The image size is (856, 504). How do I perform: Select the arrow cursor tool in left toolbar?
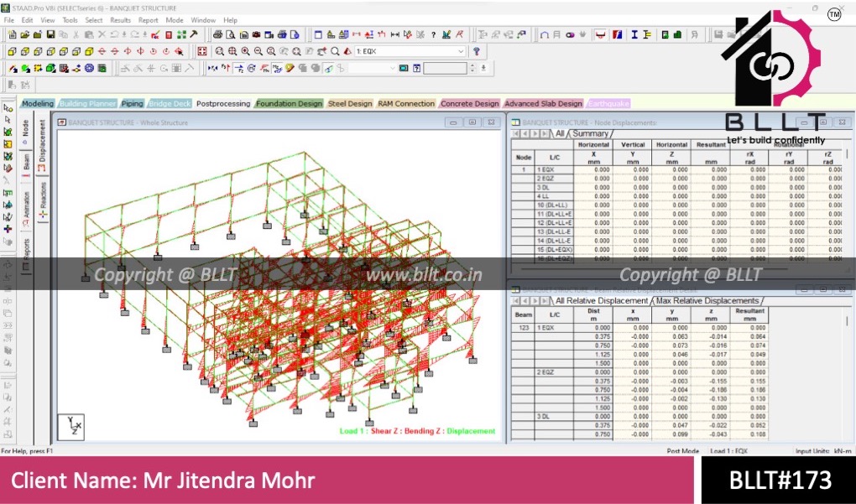[x=8, y=120]
